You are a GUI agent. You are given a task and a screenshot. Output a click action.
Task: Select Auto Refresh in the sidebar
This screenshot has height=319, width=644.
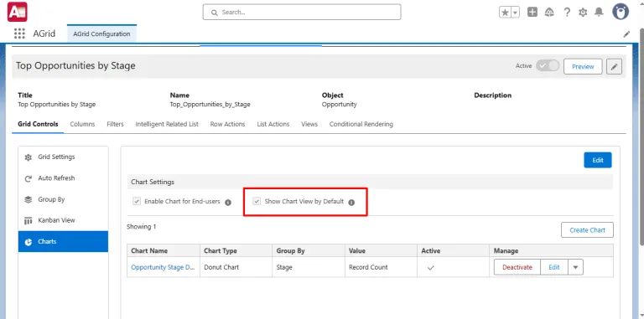tap(63, 178)
